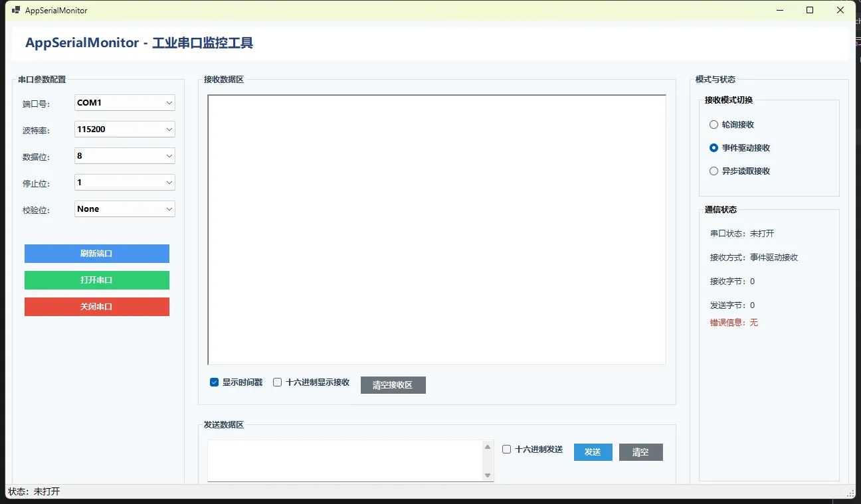Click inside the 发送数据区 text input
The image size is (861, 504).
pos(345,460)
